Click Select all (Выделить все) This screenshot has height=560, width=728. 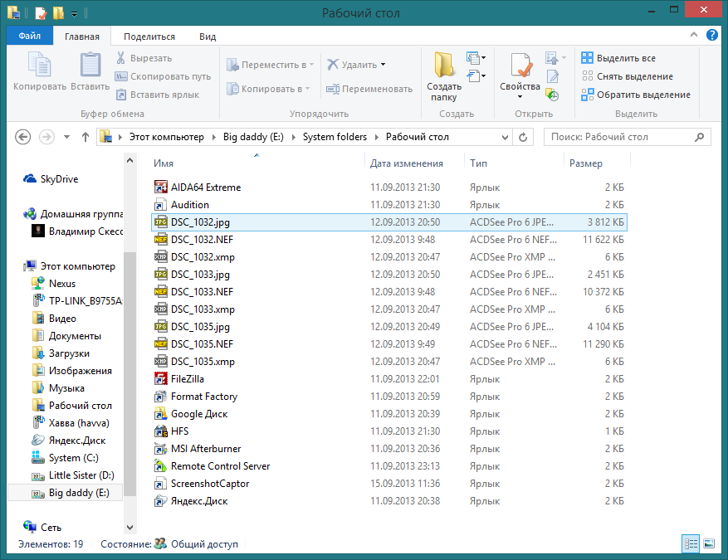click(x=618, y=58)
